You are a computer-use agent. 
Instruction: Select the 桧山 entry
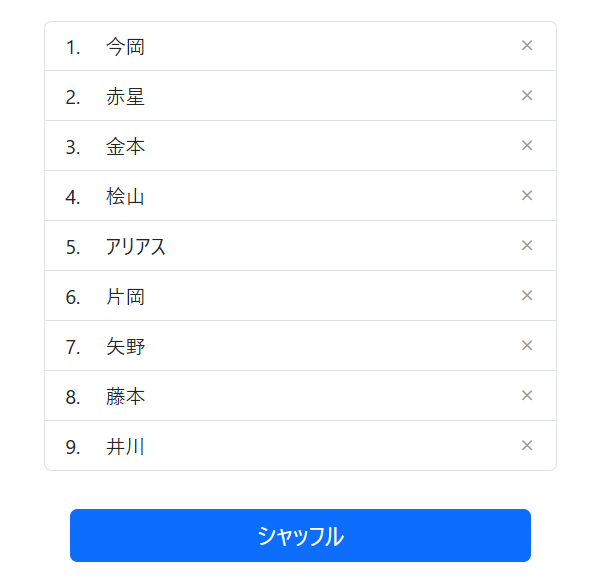(x=125, y=197)
